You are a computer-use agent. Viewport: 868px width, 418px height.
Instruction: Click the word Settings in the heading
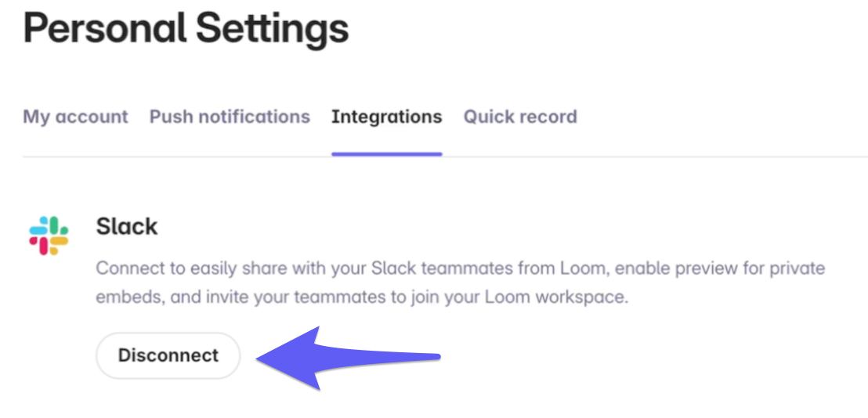coord(272,28)
